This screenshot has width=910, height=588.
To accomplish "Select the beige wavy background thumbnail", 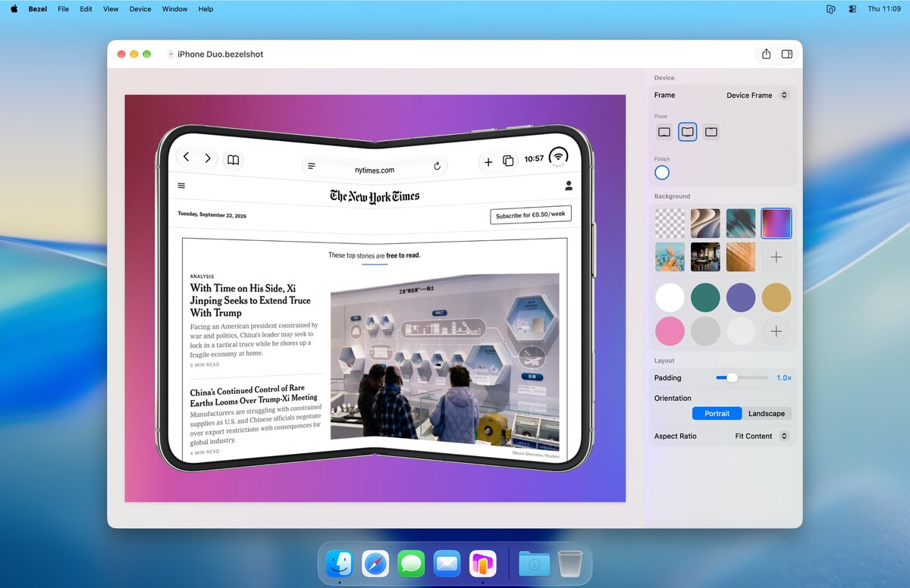I will tap(705, 224).
